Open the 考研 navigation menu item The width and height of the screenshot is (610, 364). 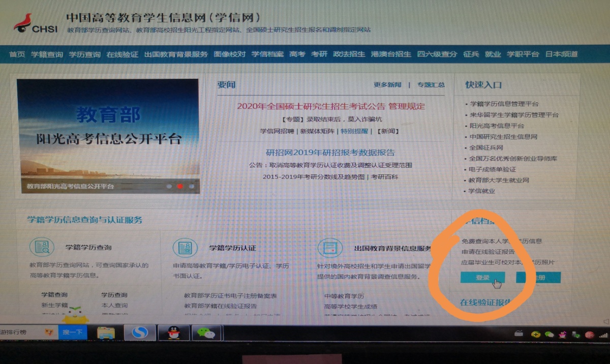pyautogui.click(x=319, y=54)
